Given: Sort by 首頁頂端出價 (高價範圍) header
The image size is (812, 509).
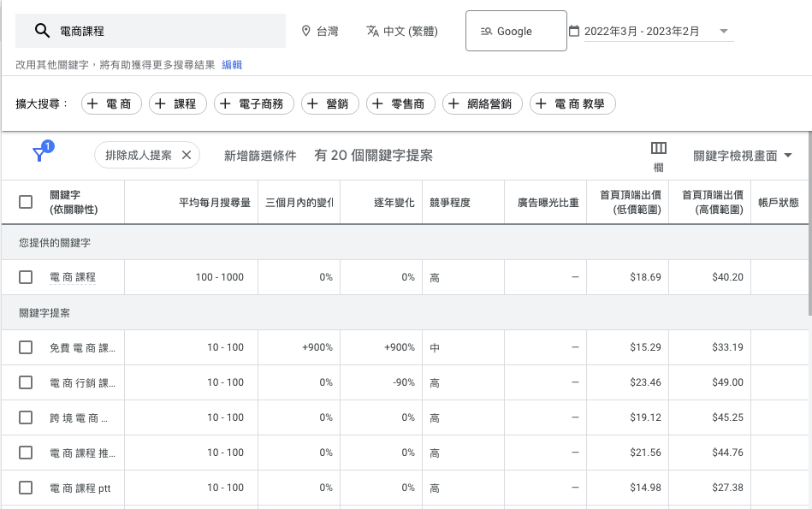Looking at the screenshot, I should click(713, 202).
